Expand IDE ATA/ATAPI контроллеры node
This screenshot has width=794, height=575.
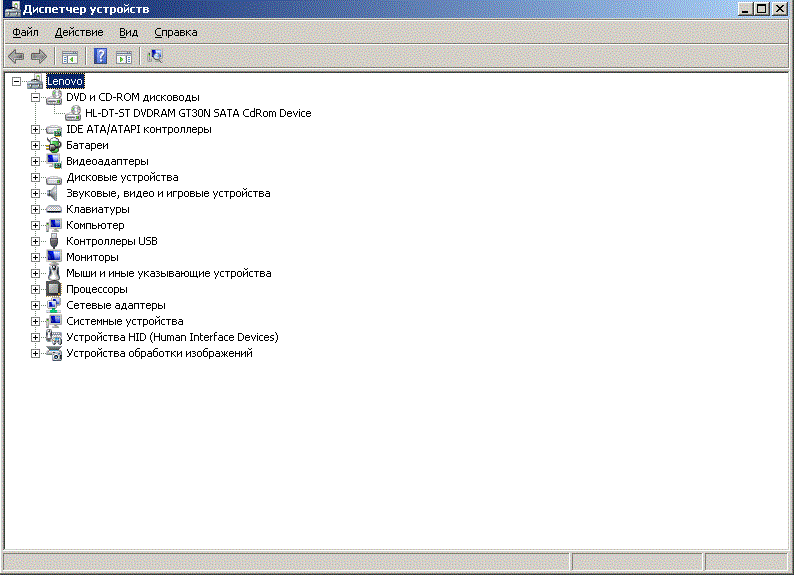click(35, 129)
